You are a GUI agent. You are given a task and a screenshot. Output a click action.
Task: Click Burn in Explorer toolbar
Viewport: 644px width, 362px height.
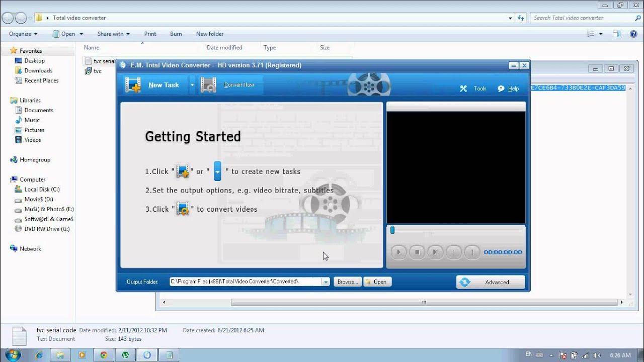[176, 34]
